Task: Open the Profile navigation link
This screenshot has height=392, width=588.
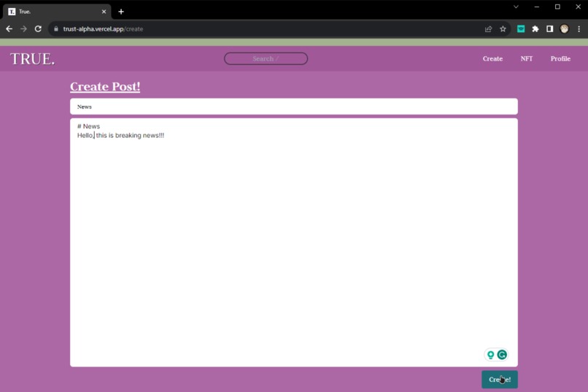Action: pyautogui.click(x=560, y=58)
